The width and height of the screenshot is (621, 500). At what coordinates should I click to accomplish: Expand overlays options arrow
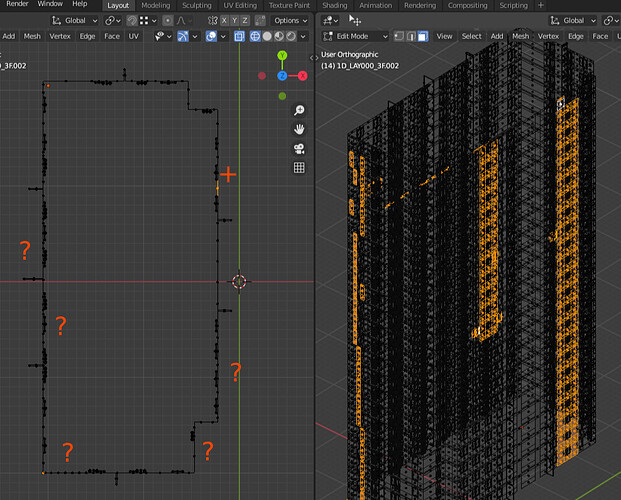[x=223, y=36]
